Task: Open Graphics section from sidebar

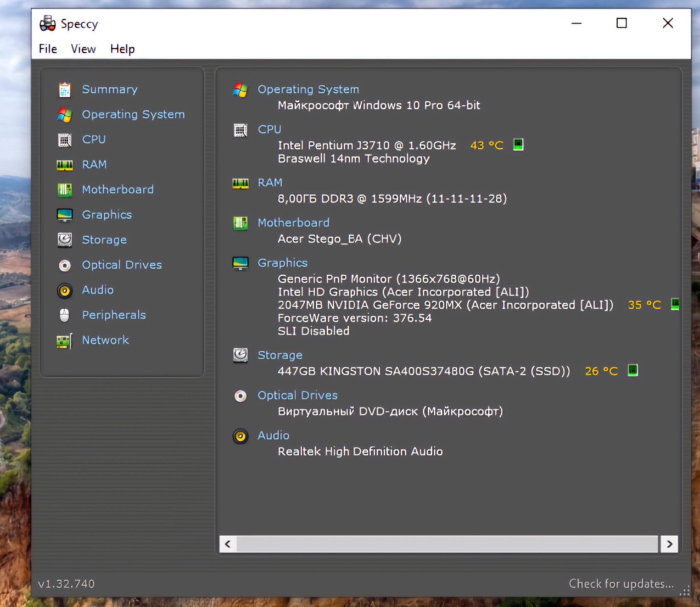Action: tap(107, 215)
